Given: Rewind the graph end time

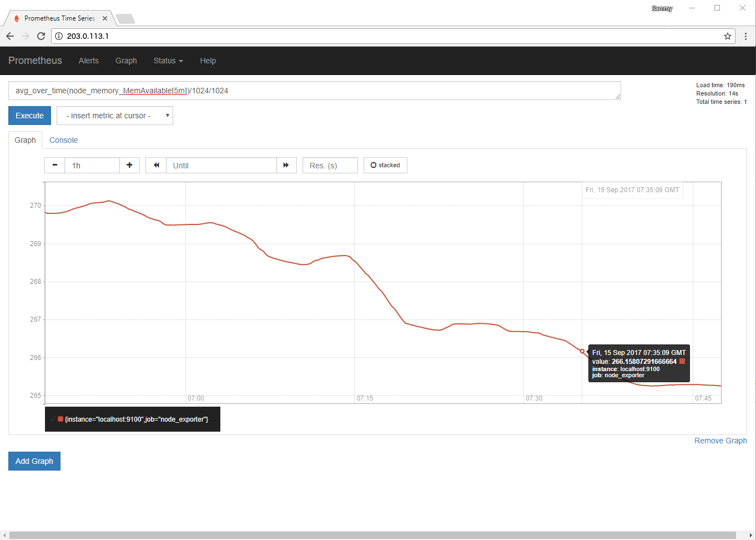Looking at the screenshot, I should 156,166.
